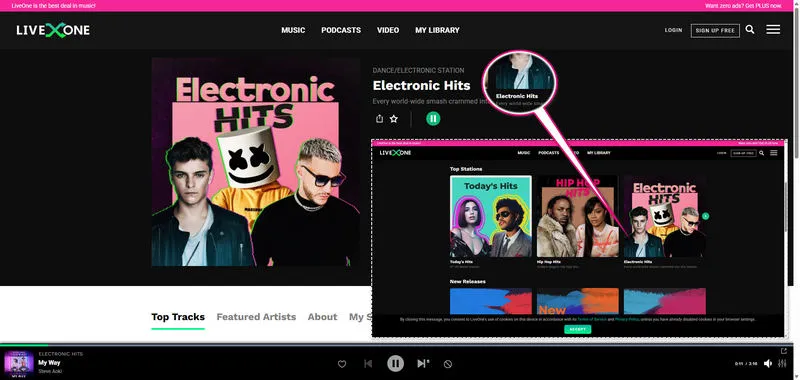Click 'Want zero ads? Get PLUS now' banner
800x380 pixels.
pos(743,6)
